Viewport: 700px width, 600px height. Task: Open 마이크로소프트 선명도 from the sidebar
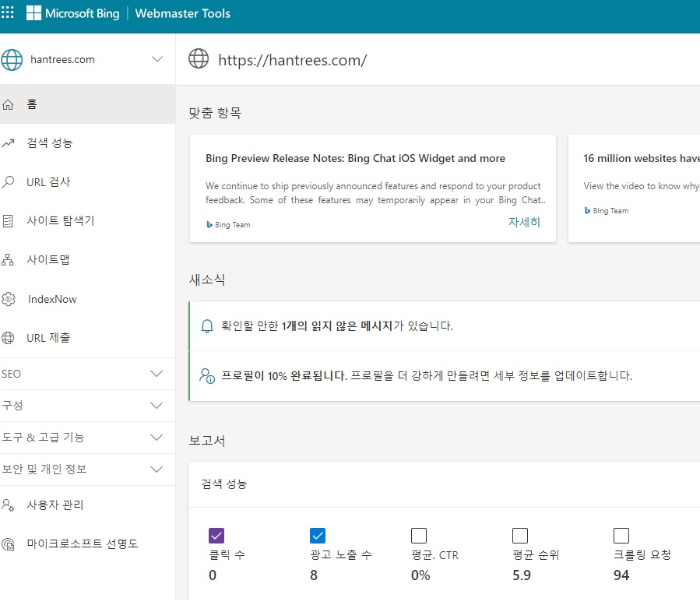[88, 544]
